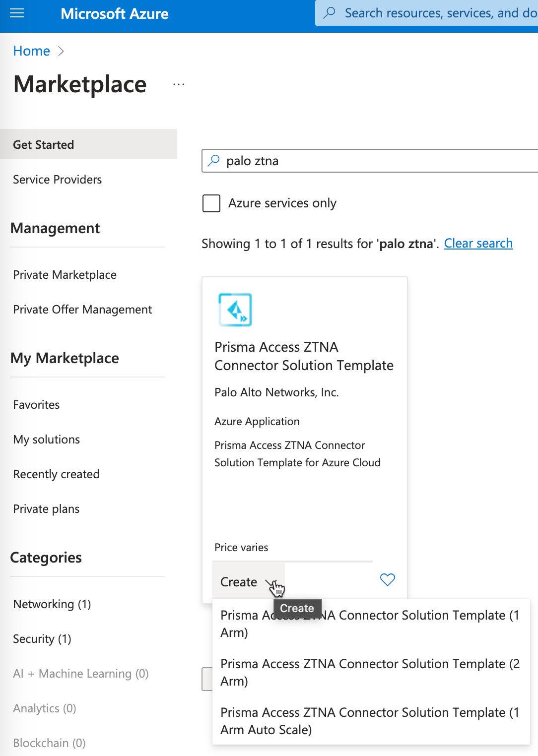Toggle the Azure services only checkbox
The height and width of the screenshot is (756, 538).
[x=211, y=203]
